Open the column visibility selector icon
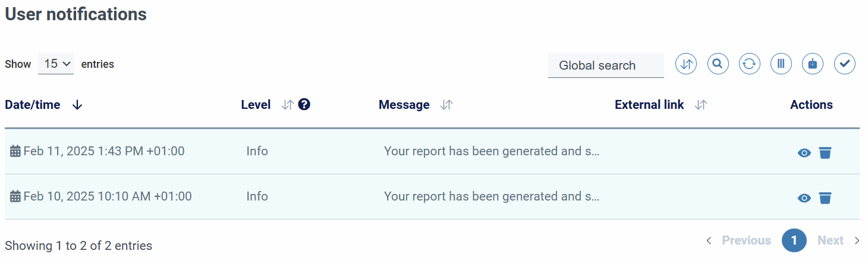868x260 pixels. click(x=781, y=64)
